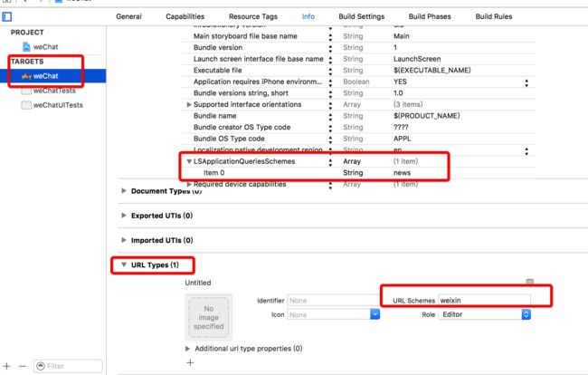
Task: Click the filter icon in targets filter field
Action: (x=41, y=366)
